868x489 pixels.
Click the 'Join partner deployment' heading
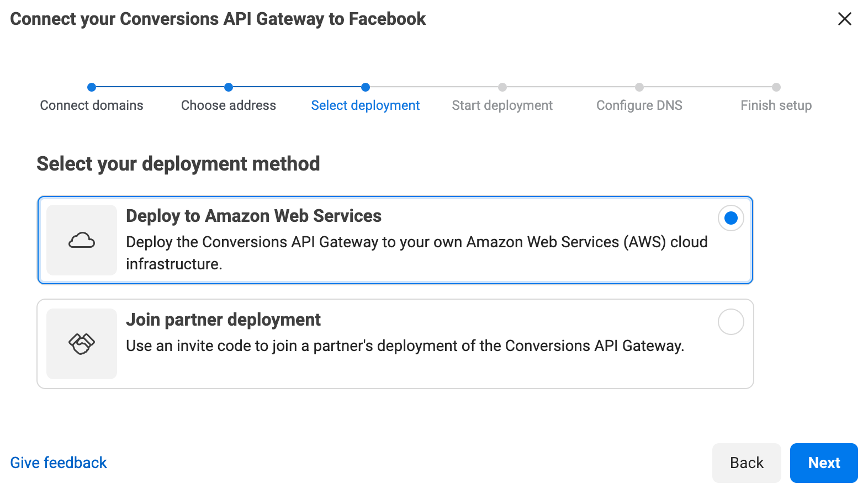pyautogui.click(x=223, y=320)
